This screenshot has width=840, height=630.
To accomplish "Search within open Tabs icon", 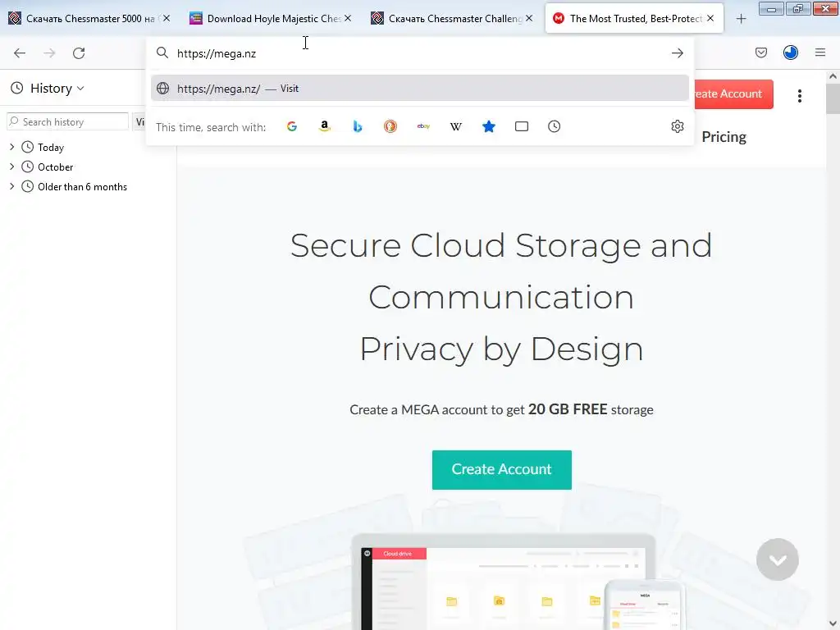I will (521, 126).
